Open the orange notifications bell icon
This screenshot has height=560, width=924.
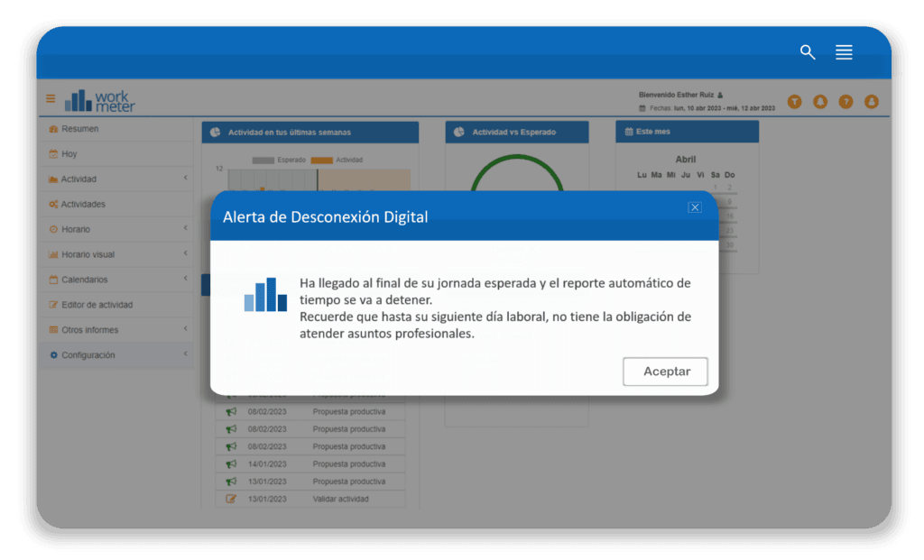[x=820, y=102]
